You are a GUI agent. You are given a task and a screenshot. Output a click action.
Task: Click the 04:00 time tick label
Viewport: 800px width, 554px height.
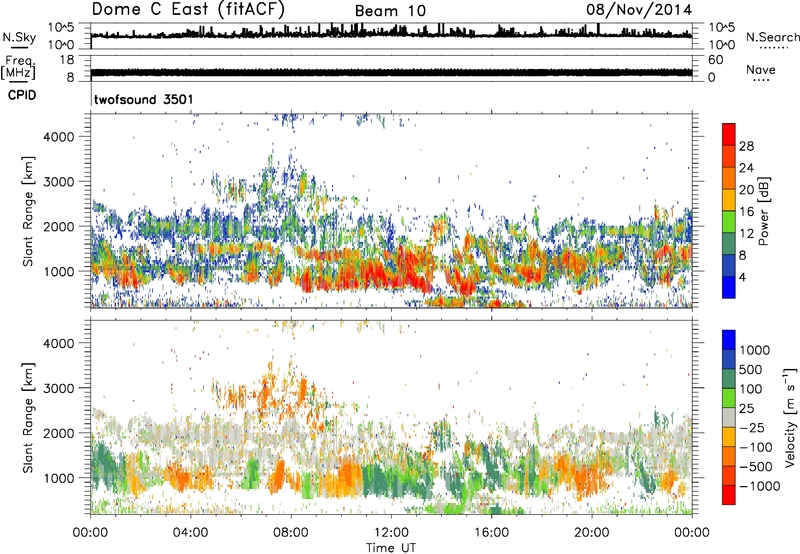[x=190, y=533]
